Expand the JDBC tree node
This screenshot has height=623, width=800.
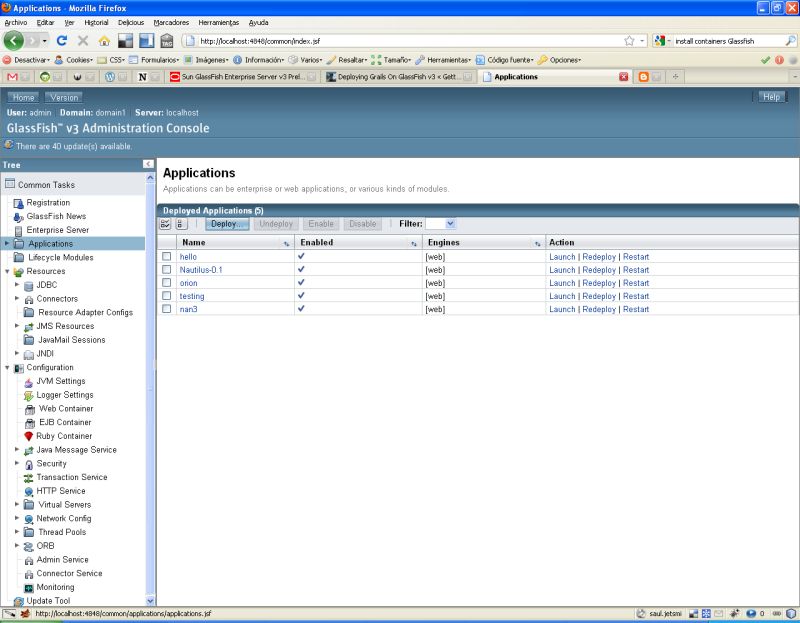point(17,284)
